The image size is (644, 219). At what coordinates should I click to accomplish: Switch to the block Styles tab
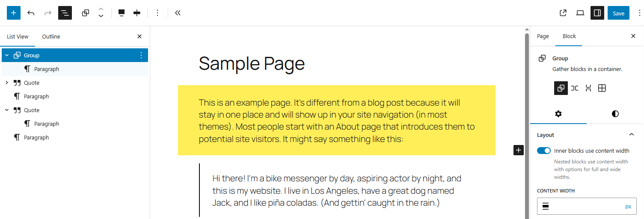tap(615, 114)
